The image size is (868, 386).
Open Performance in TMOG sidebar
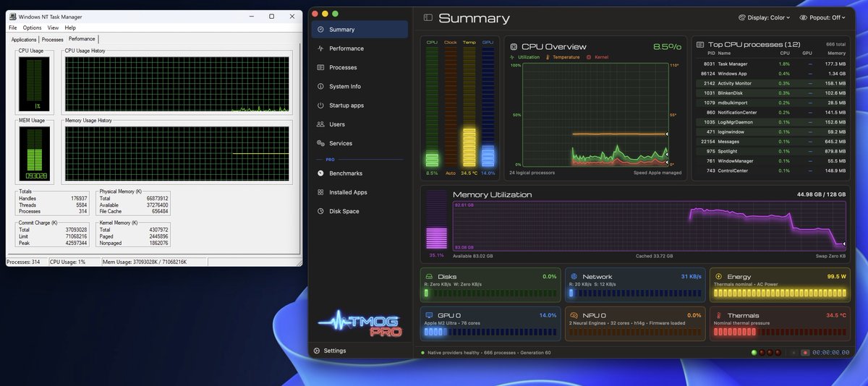(x=359, y=48)
